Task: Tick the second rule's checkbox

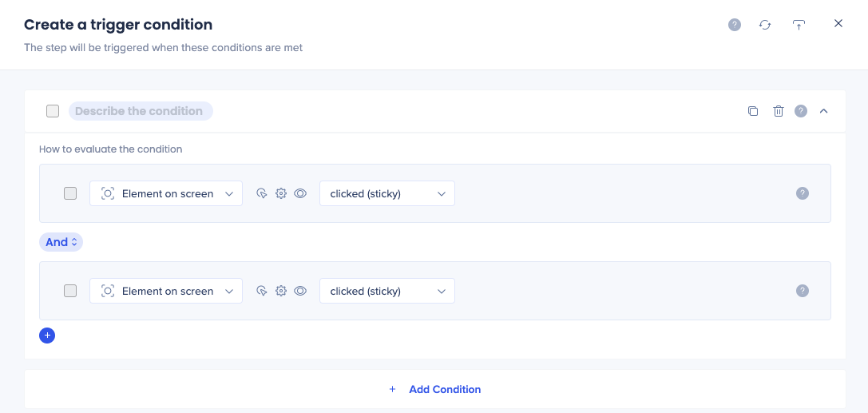Action: point(70,291)
